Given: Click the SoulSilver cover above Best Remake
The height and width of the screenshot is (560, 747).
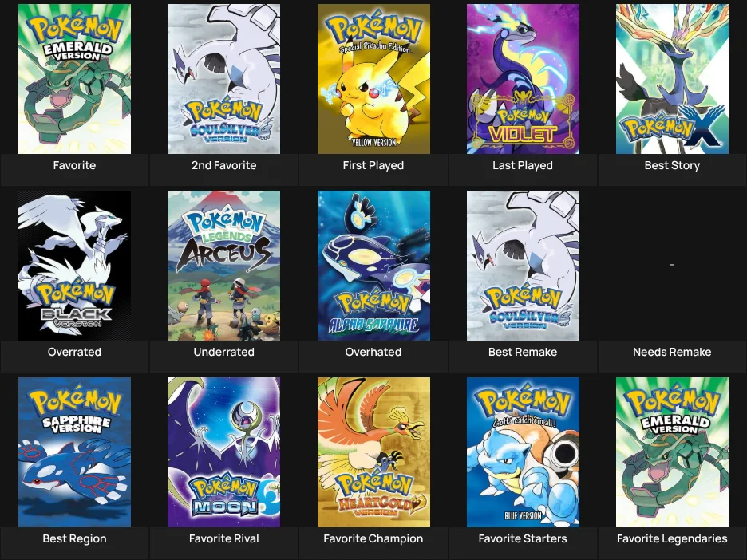Looking at the screenshot, I should [x=523, y=266].
